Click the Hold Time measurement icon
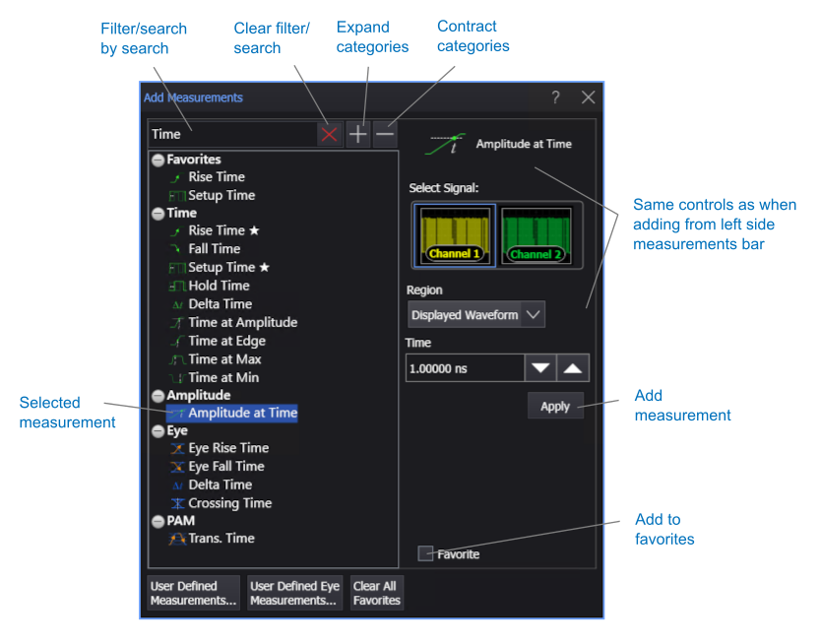 point(177,287)
